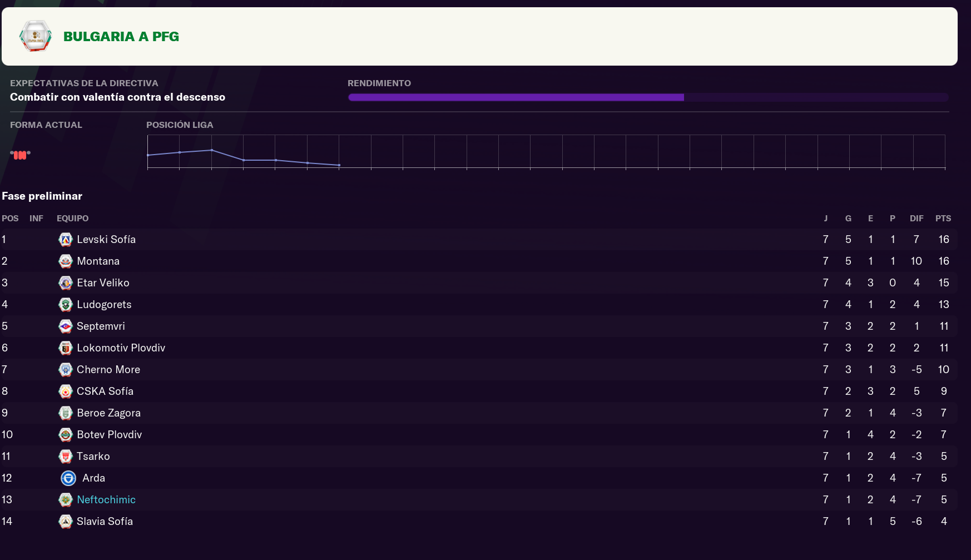971x560 pixels.
Task: Click position number 1 for Levski Sofía
Action: click(4, 240)
